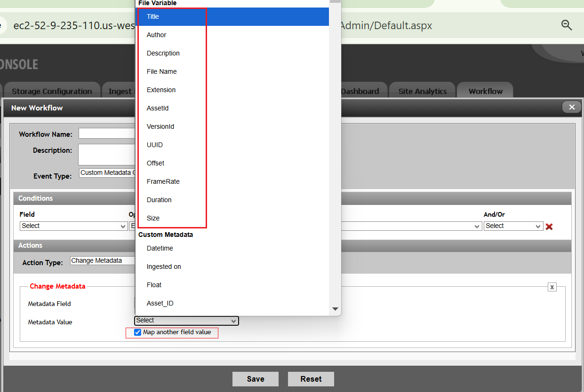Open the Metadata Value Select dropdown
This screenshot has width=584, height=392.
click(186, 321)
